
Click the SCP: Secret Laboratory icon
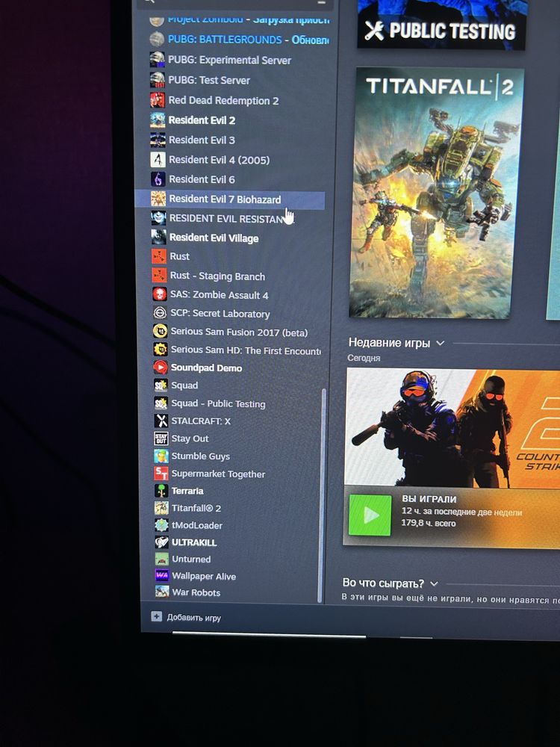coord(160,313)
